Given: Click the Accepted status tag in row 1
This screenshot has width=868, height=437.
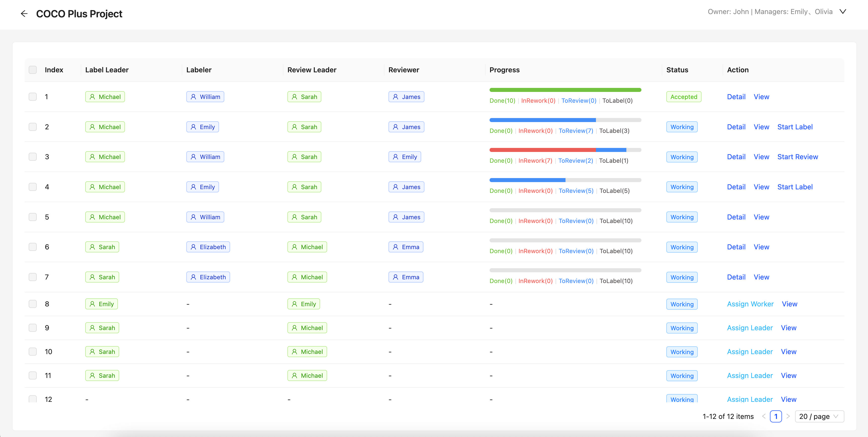Looking at the screenshot, I should pyautogui.click(x=683, y=97).
